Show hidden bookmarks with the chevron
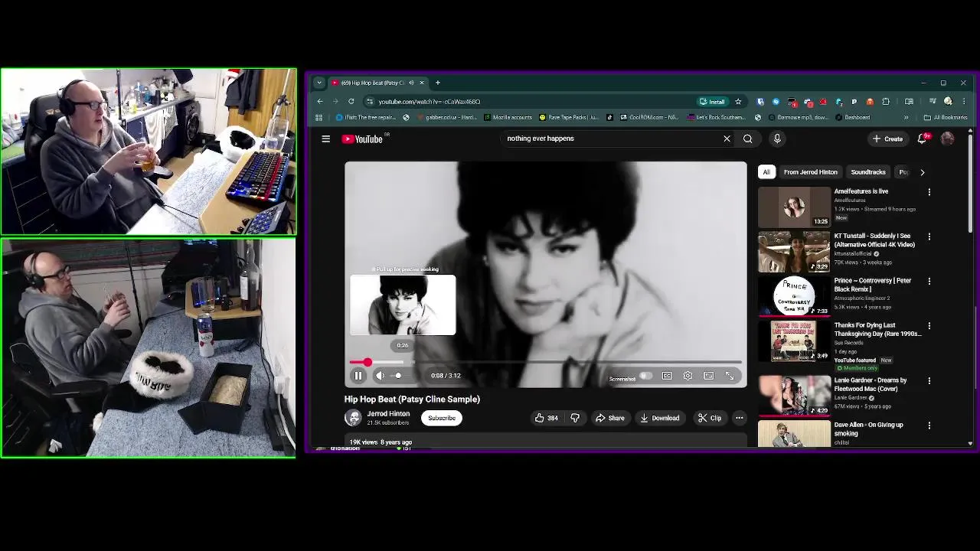The image size is (980, 551). click(x=906, y=117)
